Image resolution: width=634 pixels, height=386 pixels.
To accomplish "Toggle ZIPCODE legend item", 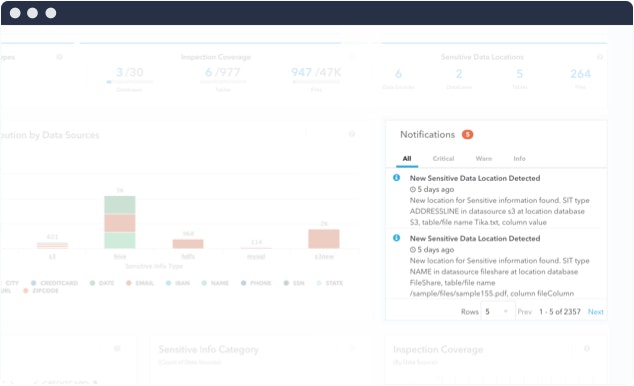I will pyautogui.click(x=41, y=291).
